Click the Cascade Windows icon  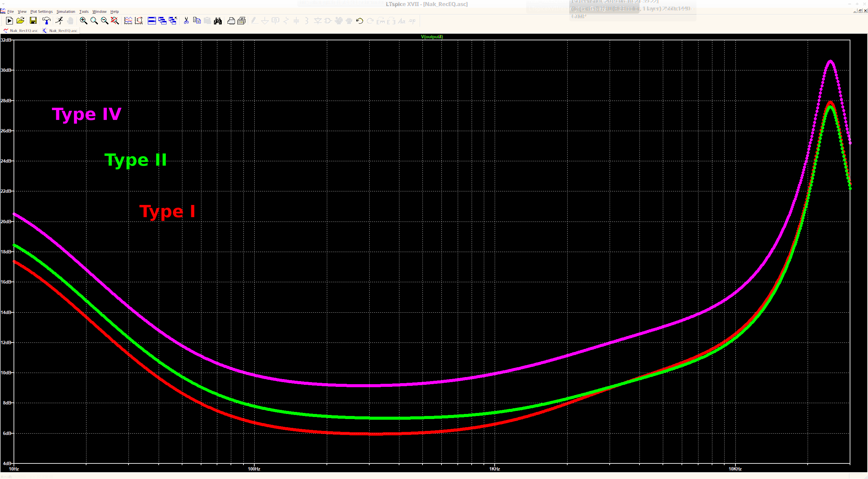[x=162, y=21]
